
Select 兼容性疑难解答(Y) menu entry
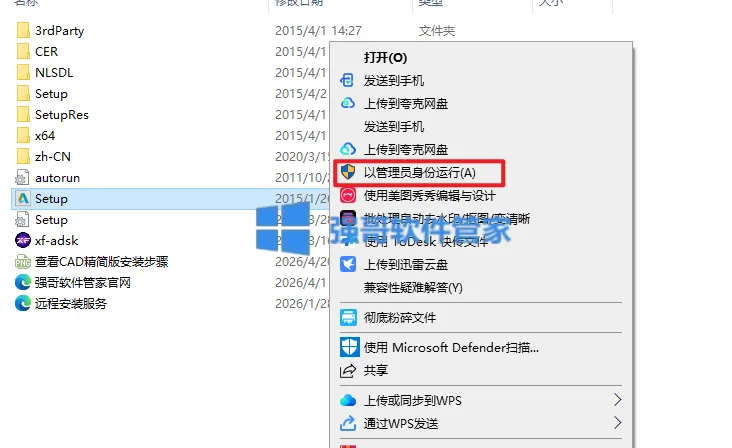pos(413,287)
